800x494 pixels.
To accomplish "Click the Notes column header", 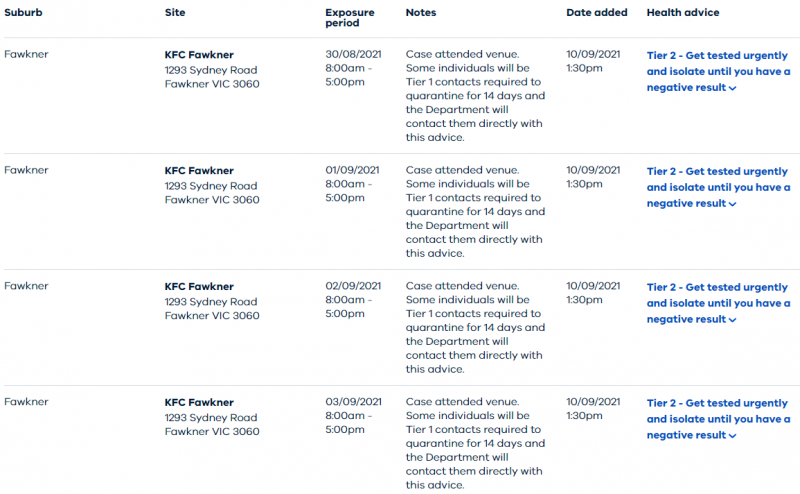I will point(421,13).
